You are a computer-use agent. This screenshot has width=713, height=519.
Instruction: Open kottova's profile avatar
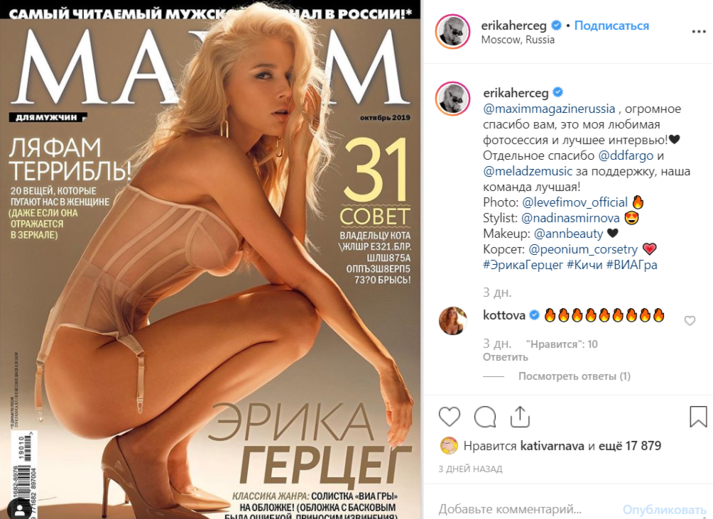coord(453,321)
